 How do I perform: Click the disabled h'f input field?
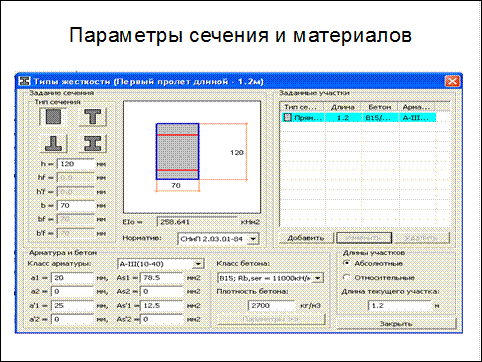[76, 192]
